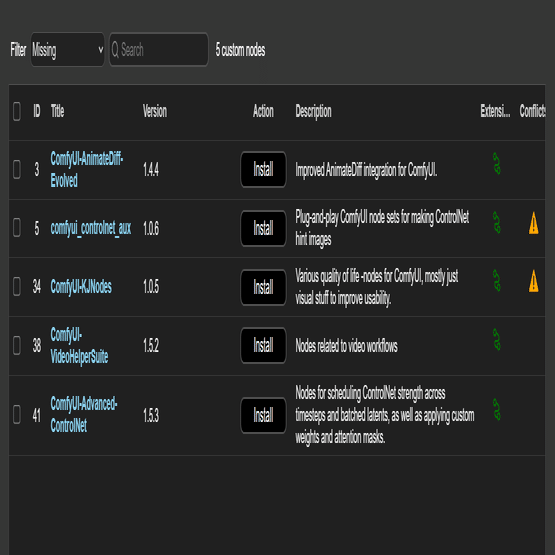Click the ID cell showing 41

(x=37, y=415)
